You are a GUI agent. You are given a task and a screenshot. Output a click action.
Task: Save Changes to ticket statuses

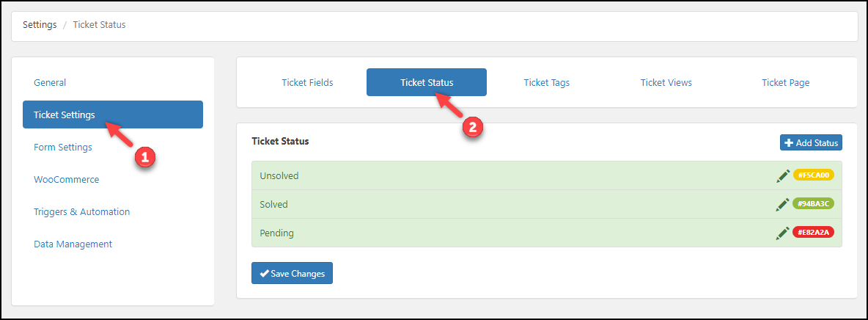click(292, 273)
